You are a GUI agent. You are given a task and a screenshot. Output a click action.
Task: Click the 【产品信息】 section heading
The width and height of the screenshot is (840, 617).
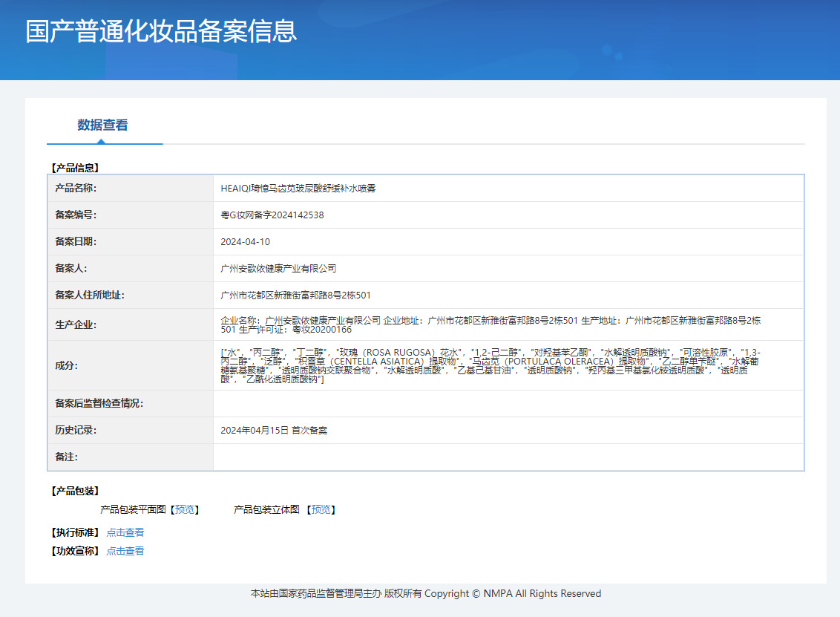click(x=74, y=168)
